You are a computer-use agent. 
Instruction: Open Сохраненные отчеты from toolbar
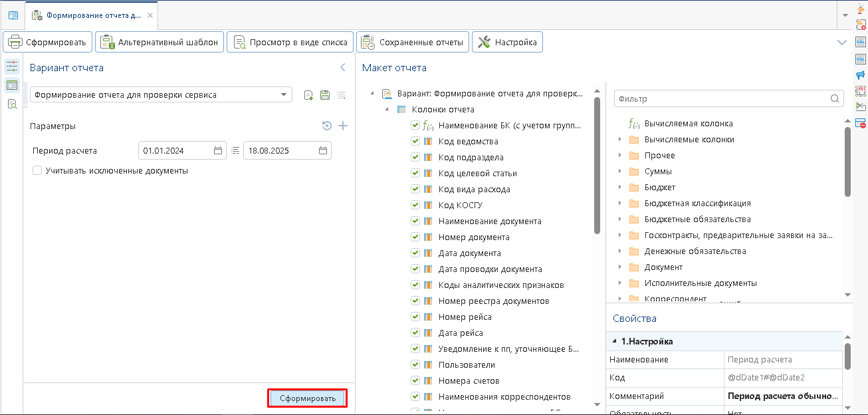pos(413,42)
